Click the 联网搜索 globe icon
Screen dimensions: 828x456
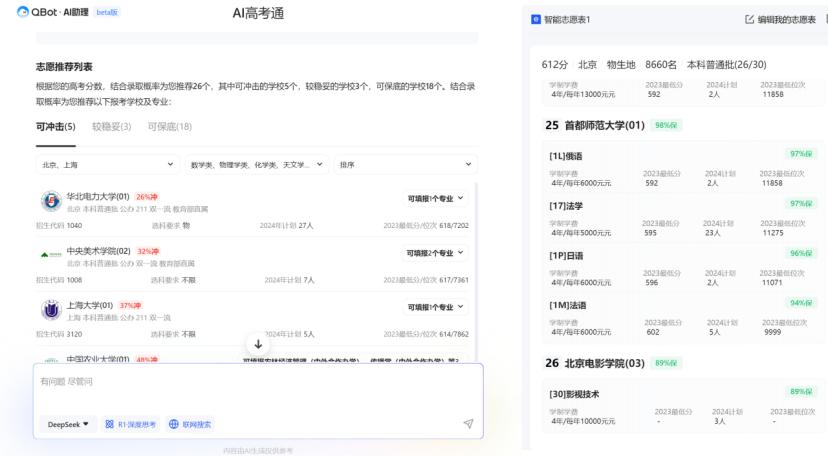click(173, 424)
